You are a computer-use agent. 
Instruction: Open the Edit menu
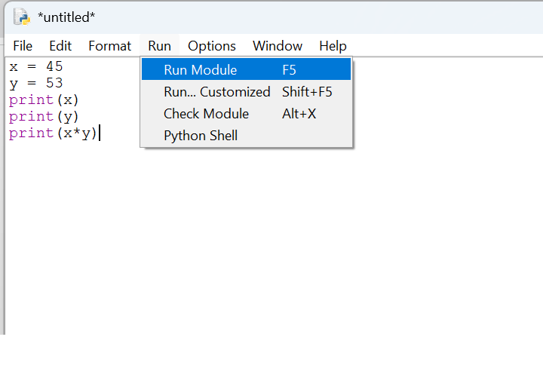point(60,46)
